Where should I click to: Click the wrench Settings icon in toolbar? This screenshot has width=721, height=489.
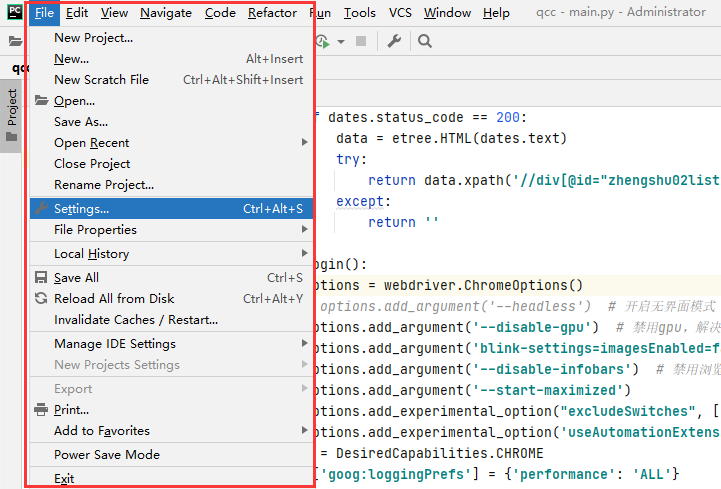click(x=394, y=41)
